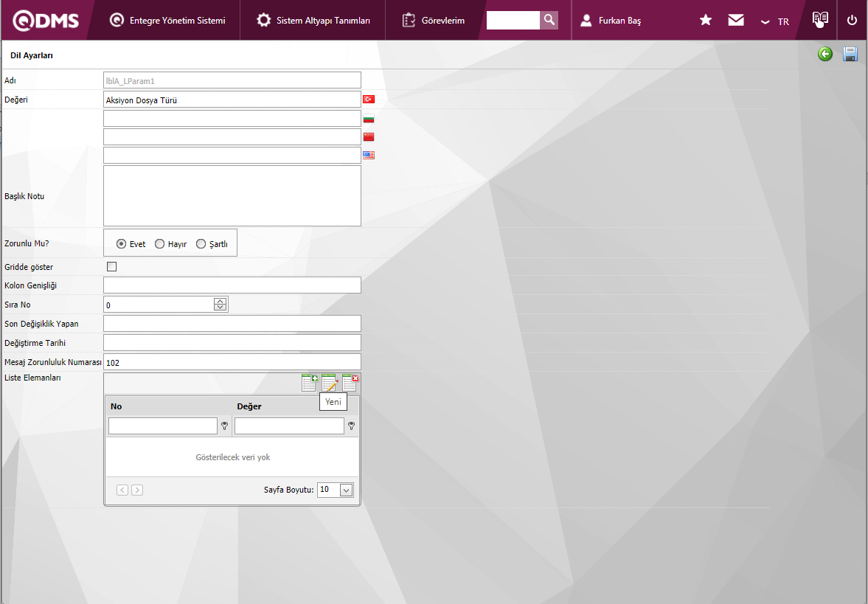Enable the Gridde göster checkbox
The image size is (868, 604).
[x=112, y=267]
